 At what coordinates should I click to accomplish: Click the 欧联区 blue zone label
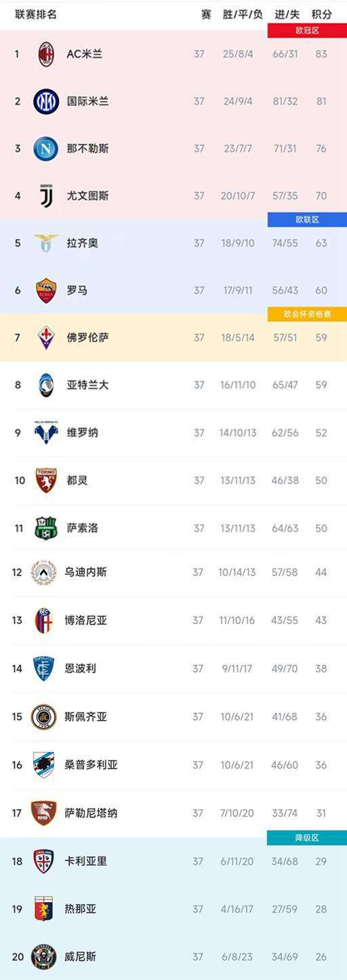coord(307,220)
